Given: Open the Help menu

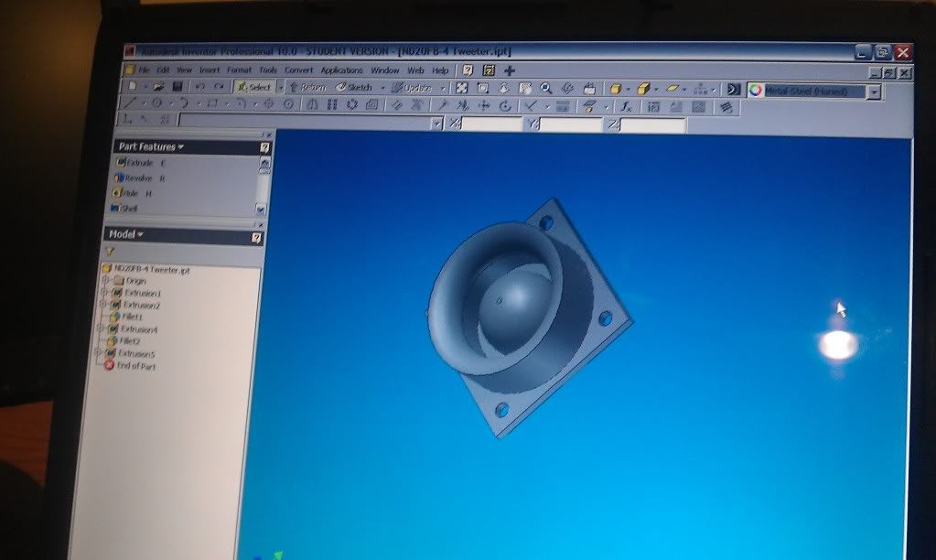Looking at the screenshot, I should tap(440, 70).
